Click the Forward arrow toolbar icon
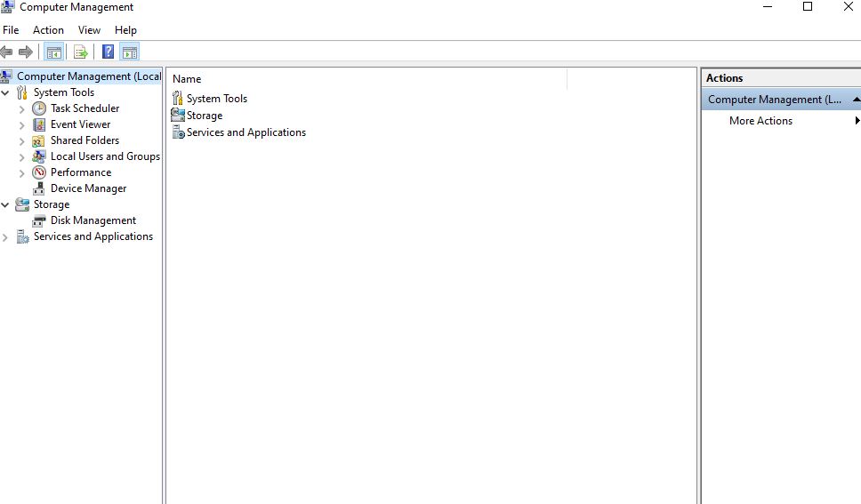The height and width of the screenshot is (504, 861). (x=25, y=52)
